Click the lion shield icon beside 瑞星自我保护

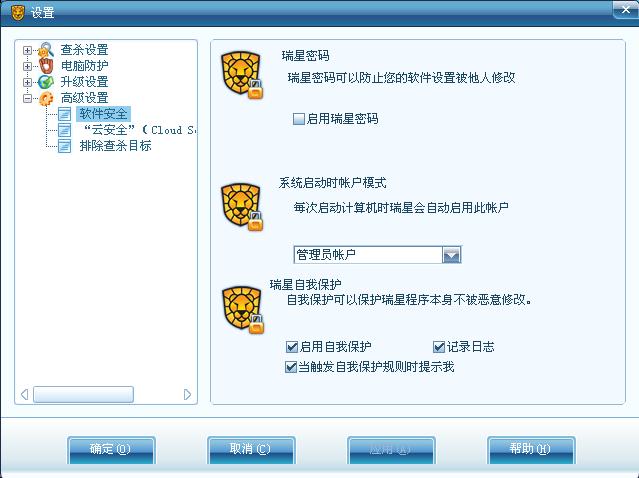click(243, 310)
